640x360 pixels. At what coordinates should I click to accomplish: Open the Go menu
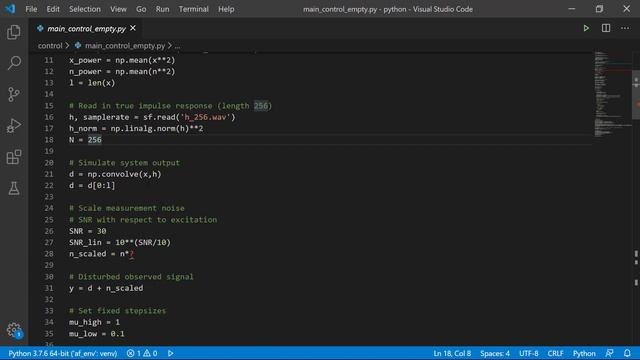pos(141,9)
